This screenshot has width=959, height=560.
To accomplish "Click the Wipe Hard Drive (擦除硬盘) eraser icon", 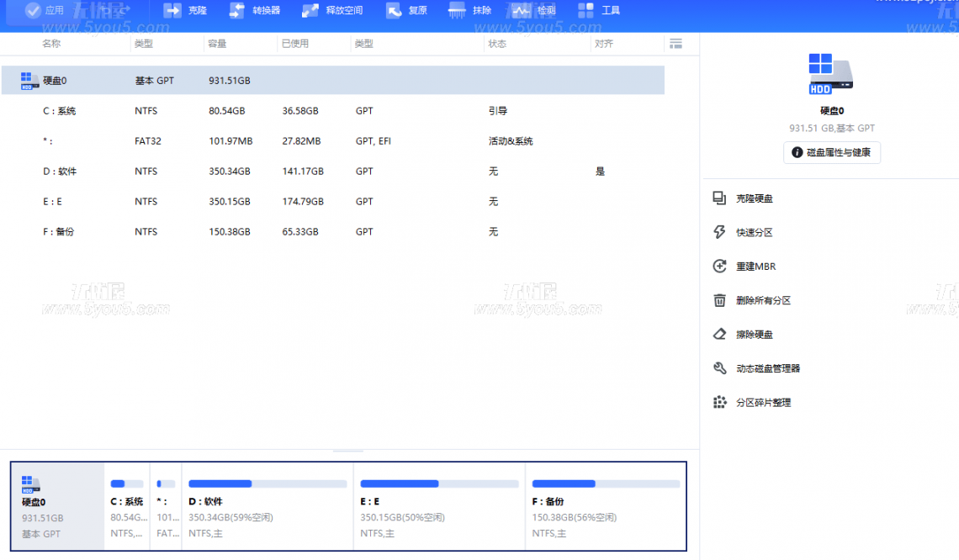I will pyautogui.click(x=719, y=335).
